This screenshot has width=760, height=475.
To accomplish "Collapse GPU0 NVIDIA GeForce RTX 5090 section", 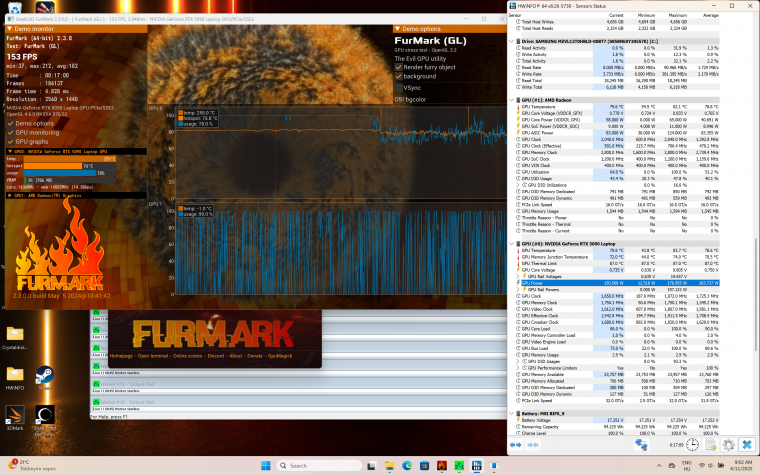I will point(9,151).
